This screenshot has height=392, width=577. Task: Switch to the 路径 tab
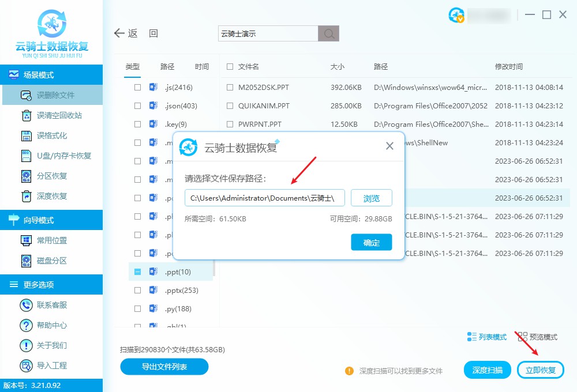167,66
